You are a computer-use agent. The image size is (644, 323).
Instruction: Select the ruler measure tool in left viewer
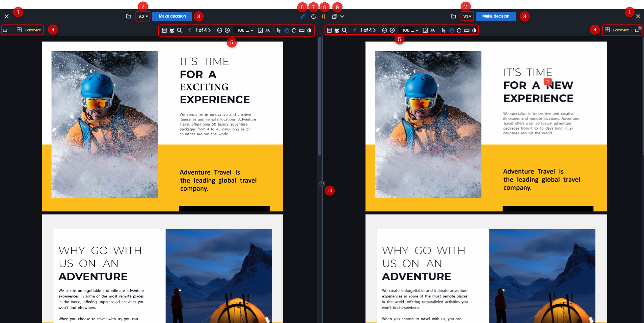tap(302, 30)
